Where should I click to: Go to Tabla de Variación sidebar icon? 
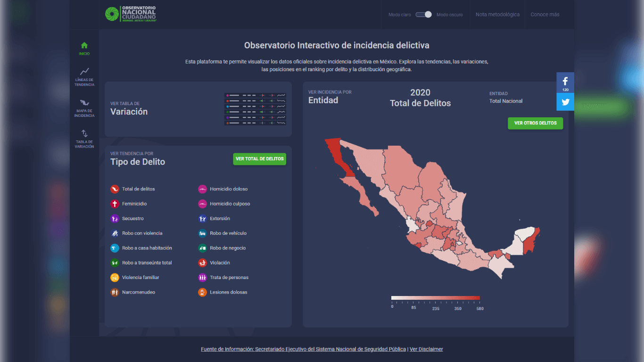pyautogui.click(x=84, y=133)
